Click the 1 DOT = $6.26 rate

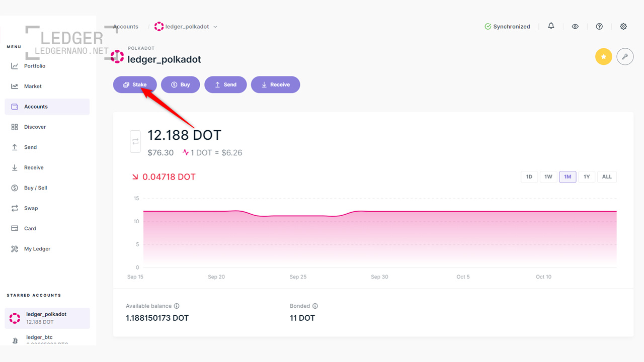pyautogui.click(x=216, y=152)
